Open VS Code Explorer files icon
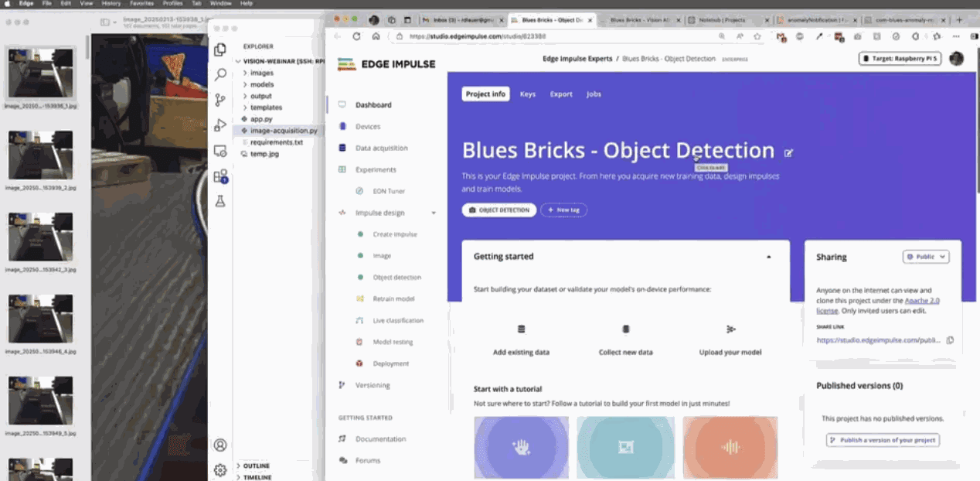This screenshot has height=481, width=980. click(x=220, y=49)
